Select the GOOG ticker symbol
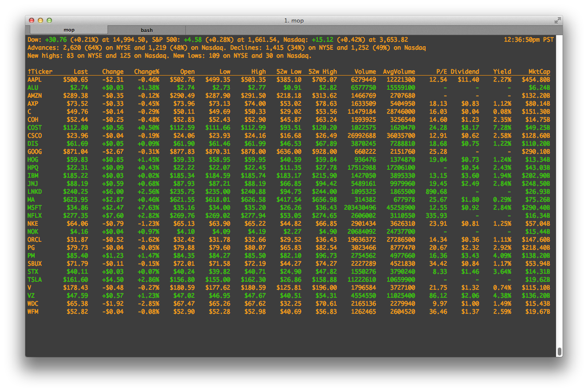Viewport: 588px width, 392px height. click(35, 152)
